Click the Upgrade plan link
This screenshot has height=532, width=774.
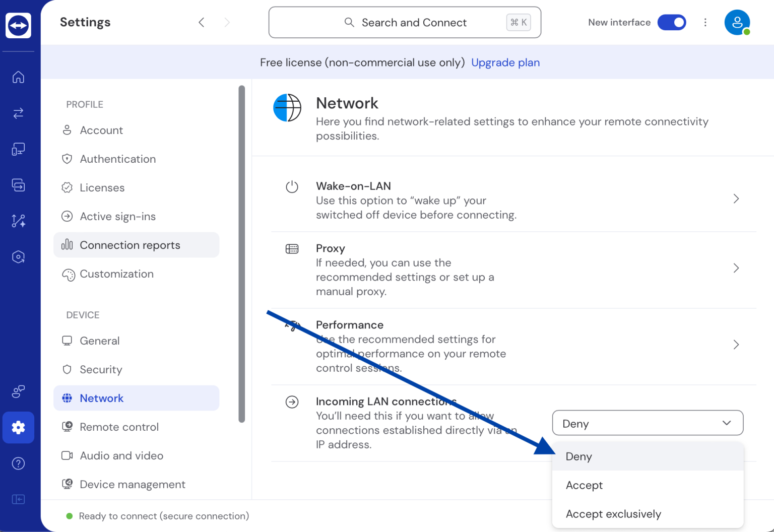click(x=505, y=62)
